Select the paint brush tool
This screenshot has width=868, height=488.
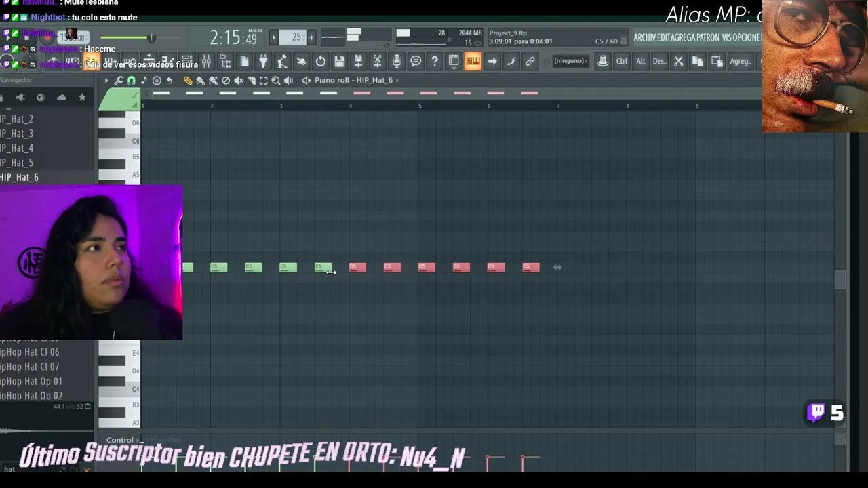[200, 81]
